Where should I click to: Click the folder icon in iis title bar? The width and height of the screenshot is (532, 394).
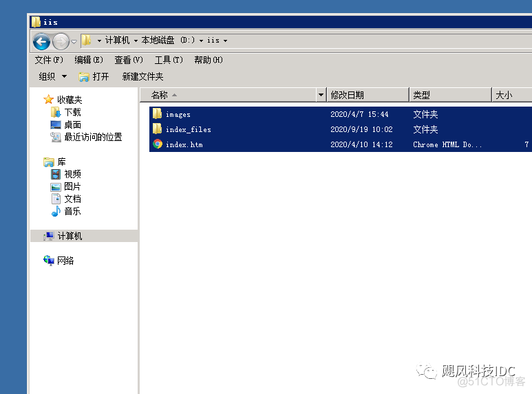click(x=36, y=22)
